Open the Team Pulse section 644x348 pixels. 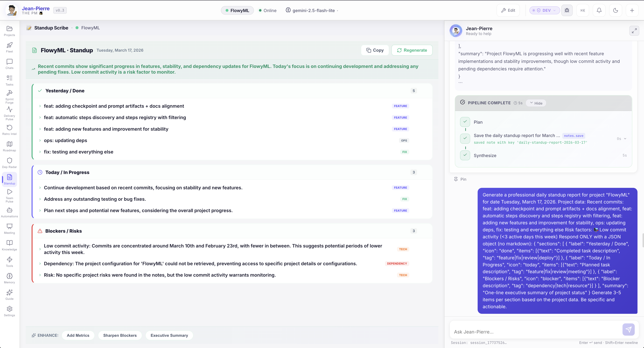point(9,195)
